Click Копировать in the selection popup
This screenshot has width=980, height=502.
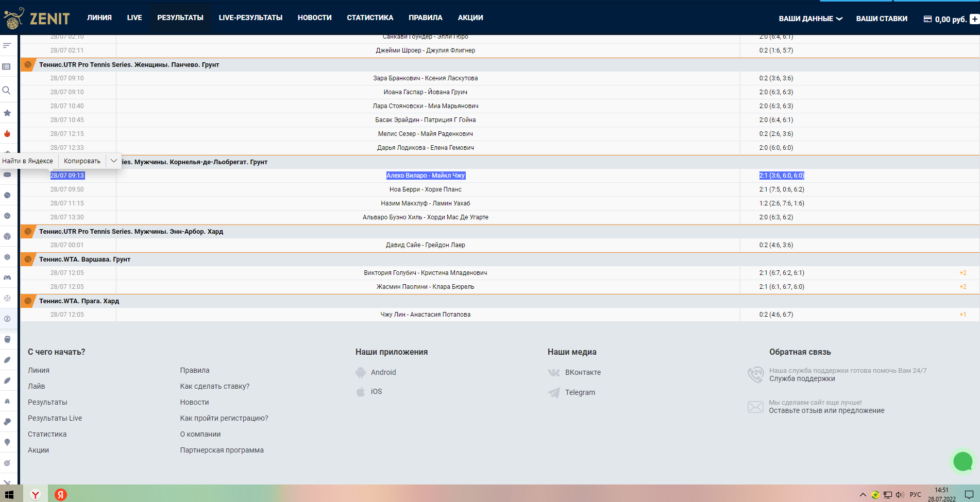click(x=82, y=161)
